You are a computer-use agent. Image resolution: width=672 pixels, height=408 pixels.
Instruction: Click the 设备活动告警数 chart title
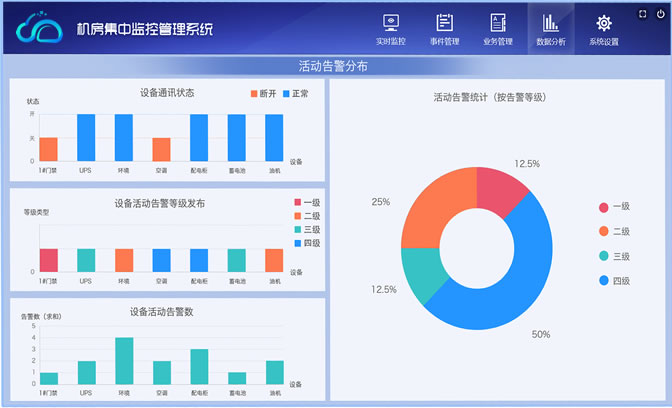161,312
